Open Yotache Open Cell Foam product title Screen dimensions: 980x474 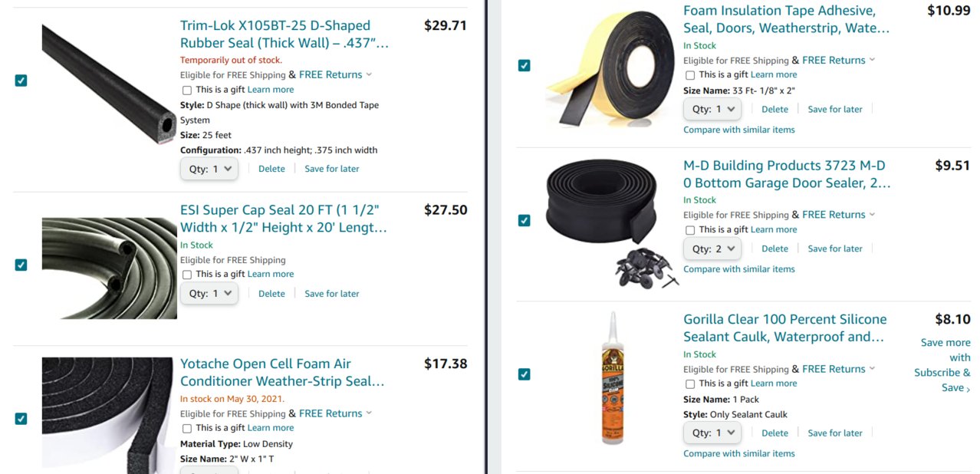pyautogui.click(x=282, y=373)
